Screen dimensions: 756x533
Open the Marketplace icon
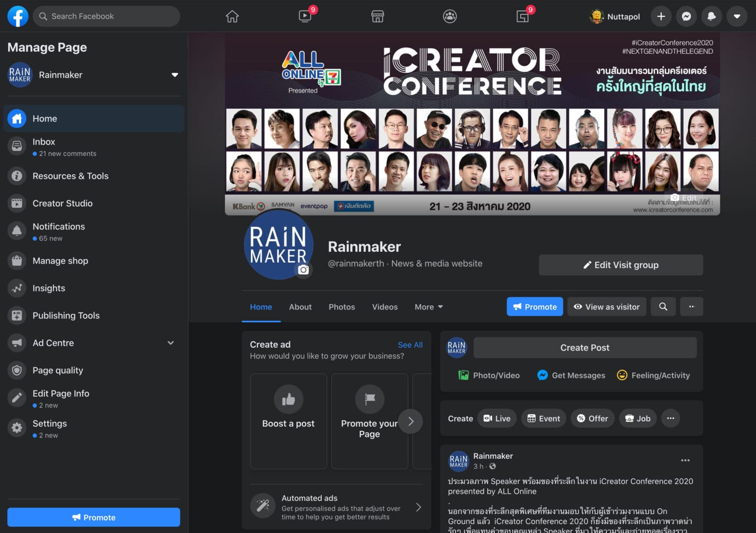(378, 17)
